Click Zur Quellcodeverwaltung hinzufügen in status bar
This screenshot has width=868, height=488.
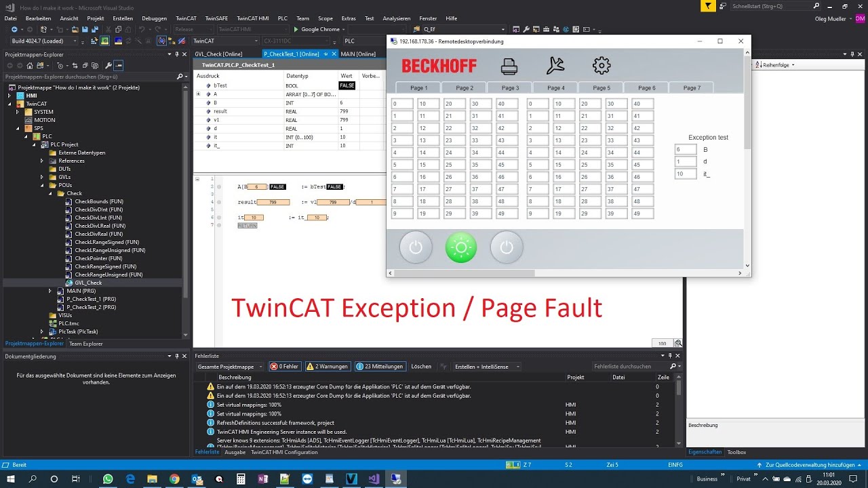(809, 465)
